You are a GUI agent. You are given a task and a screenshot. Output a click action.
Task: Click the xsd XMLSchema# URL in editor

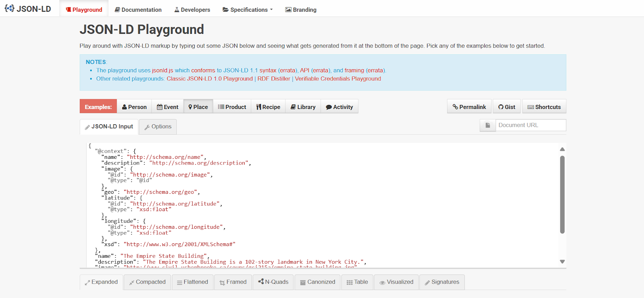tap(180, 245)
